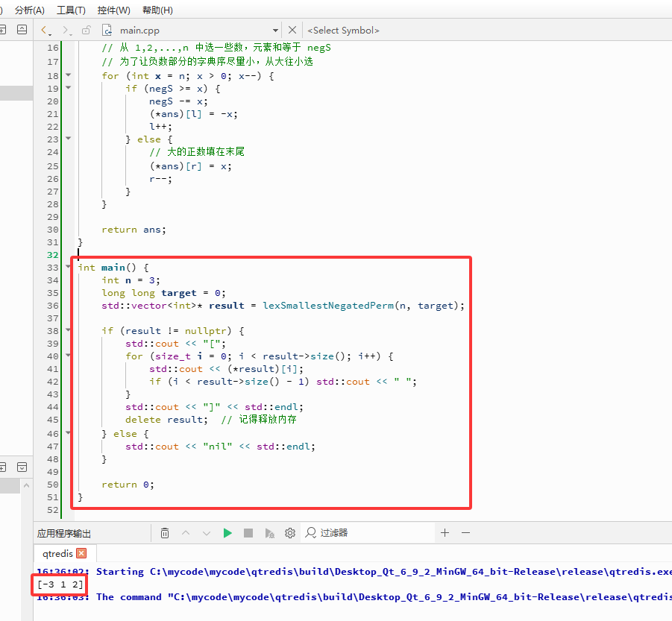Open the main.cpp document dropdown
Screen dimensions: 672x621
(275, 31)
